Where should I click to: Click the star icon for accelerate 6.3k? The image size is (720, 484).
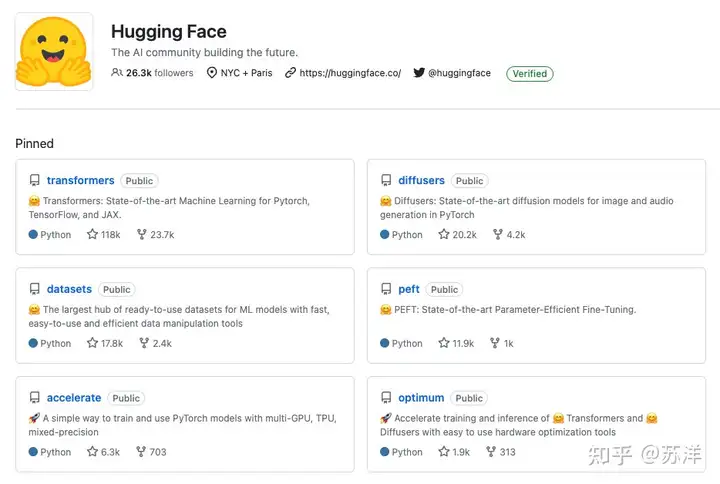pyautogui.click(x=93, y=452)
